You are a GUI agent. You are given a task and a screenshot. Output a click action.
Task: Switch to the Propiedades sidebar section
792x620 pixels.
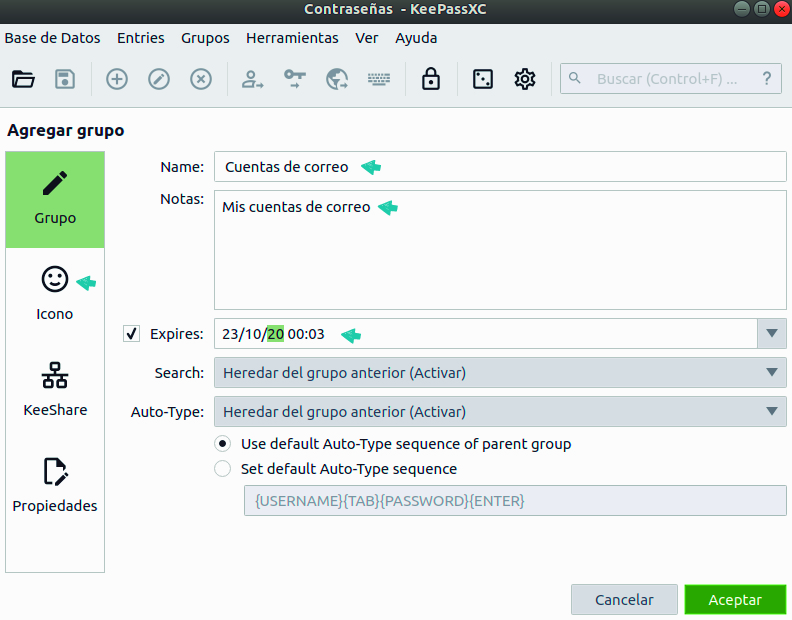pos(55,485)
